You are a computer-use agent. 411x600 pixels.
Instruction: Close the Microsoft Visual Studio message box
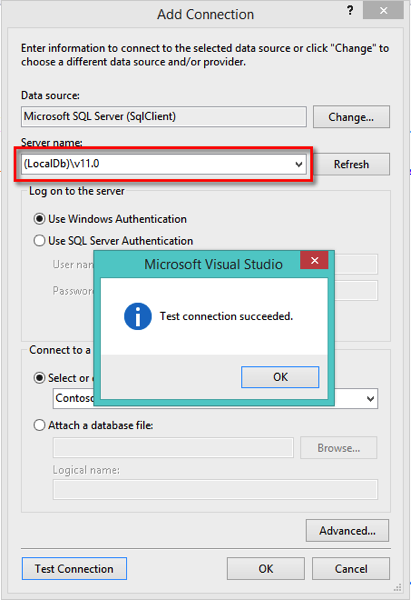pyautogui.click(x=314, y=260)
